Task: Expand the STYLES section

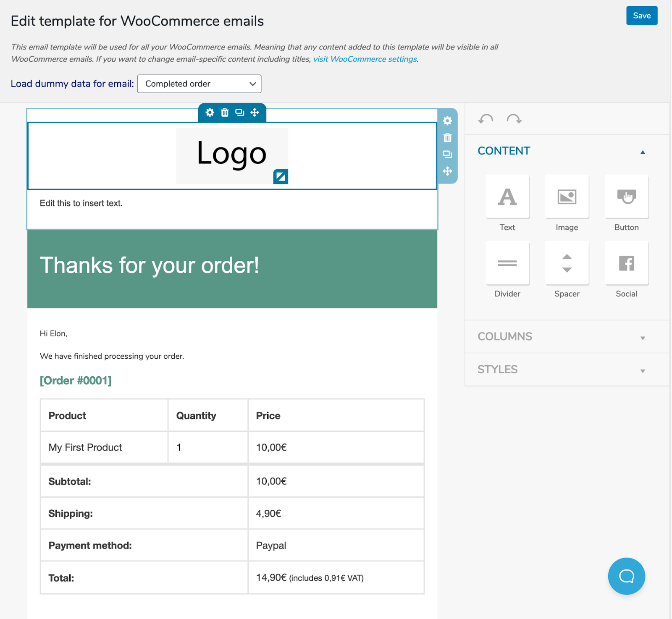Action: [x=643, y=371]
